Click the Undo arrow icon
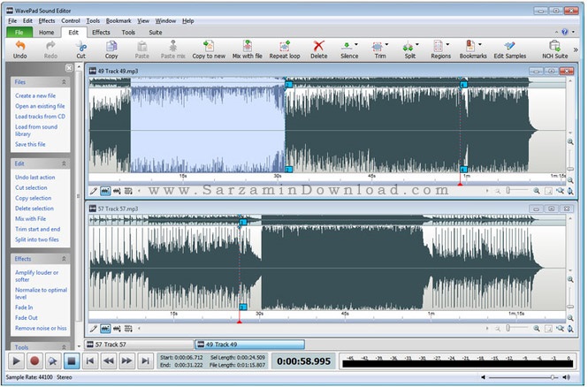The width and height of the screenshot is (588, 387). click(19, 45)
